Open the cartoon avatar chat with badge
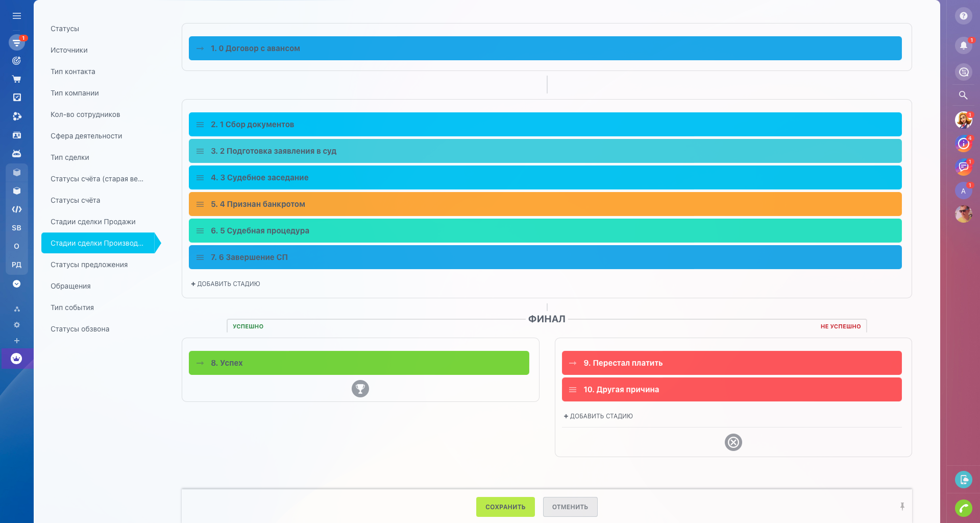 [964, 120]
